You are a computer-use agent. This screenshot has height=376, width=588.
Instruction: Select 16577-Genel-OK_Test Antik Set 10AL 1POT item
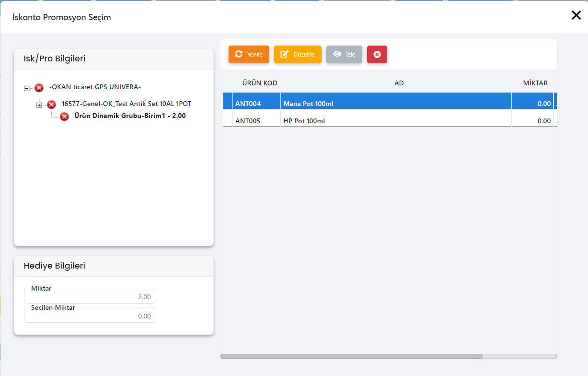[x=127, y=104]
